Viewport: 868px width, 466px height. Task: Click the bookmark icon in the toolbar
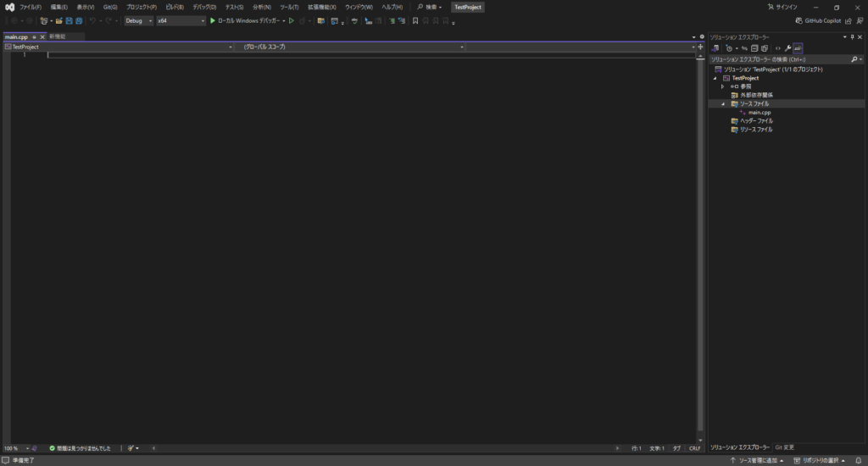[x=415, y=20]
